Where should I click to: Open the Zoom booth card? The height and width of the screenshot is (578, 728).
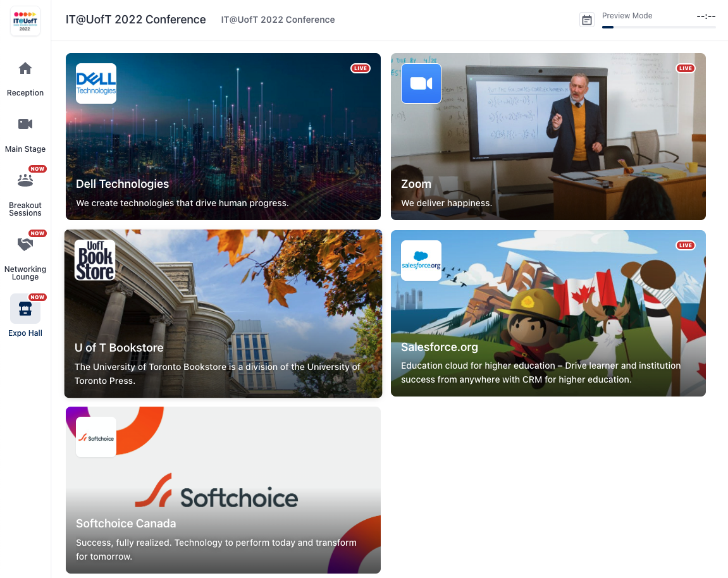pos(548,137)
